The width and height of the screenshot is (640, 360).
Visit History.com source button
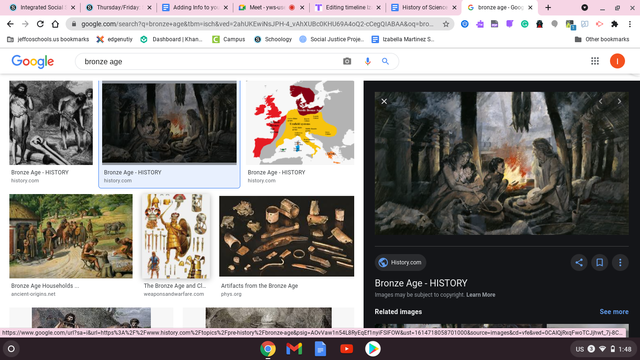click(x=400, y=262)
